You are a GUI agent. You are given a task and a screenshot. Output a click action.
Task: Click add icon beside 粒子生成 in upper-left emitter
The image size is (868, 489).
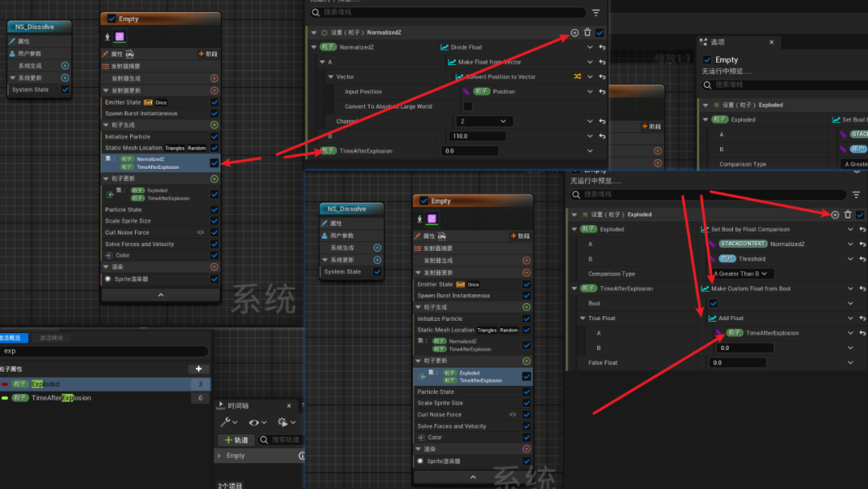point(215,125)
